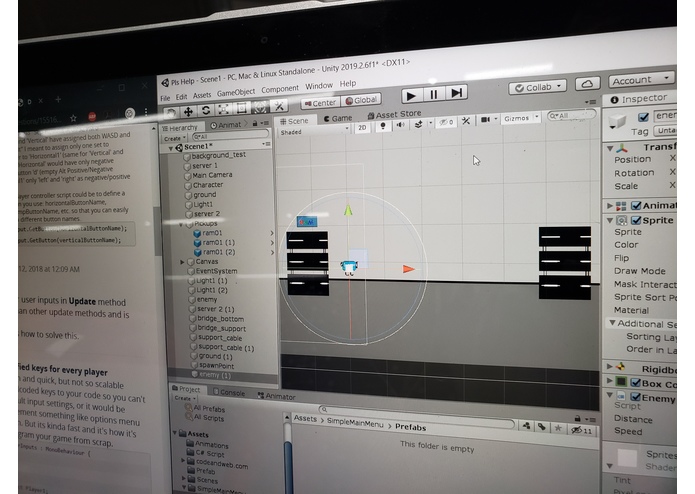Viewport: 695px width, 494px height.
Task: Switch to the Console tab
Action: coord(229,393)
